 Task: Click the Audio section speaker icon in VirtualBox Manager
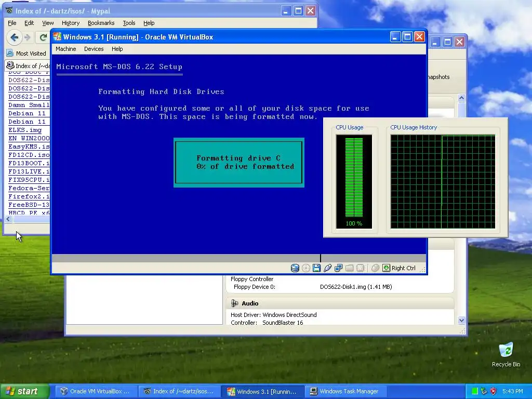[x=234, y=303]
